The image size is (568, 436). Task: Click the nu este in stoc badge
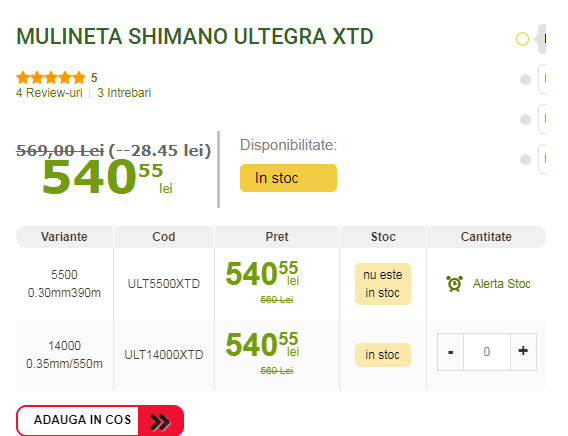[383, 284]
